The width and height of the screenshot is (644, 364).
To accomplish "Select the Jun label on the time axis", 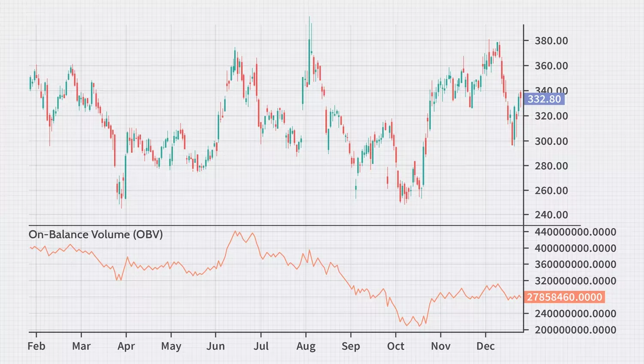I will click(x=216, y=346).
